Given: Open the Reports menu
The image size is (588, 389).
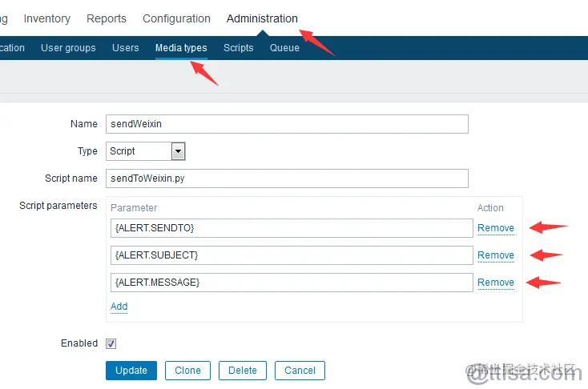Looking at the screenshot, I should [107, 18].
